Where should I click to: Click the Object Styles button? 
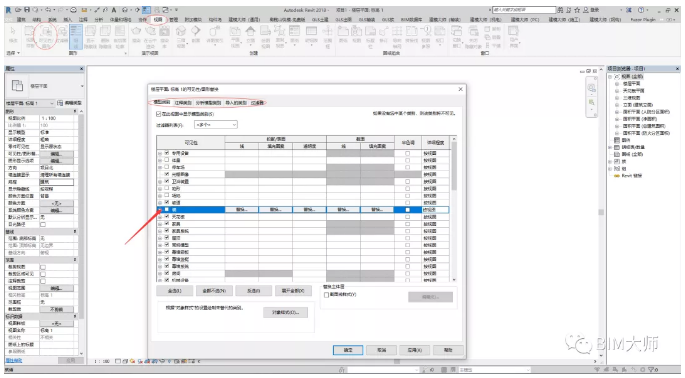tap(286, 312)
